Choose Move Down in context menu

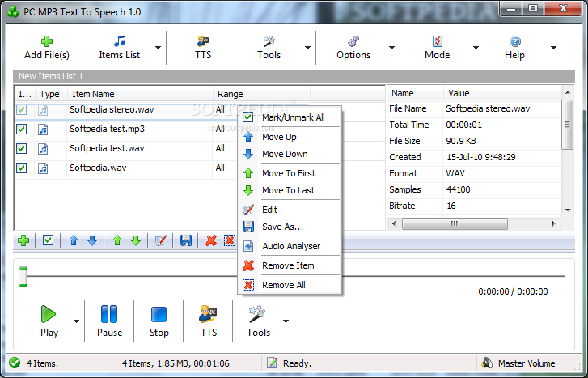(x=290, y=154)
